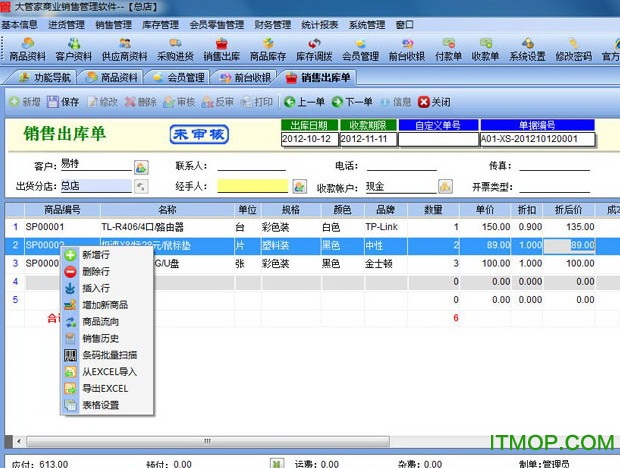Go to previous order 上一单
Image resolution: width=620 pixels, height=468 pixels.
click(304, 102)
